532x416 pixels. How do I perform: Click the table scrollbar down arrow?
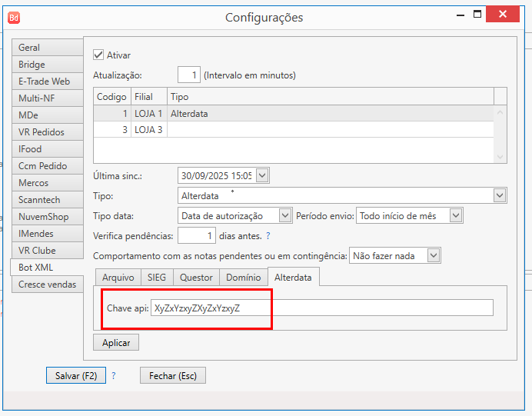500,156
